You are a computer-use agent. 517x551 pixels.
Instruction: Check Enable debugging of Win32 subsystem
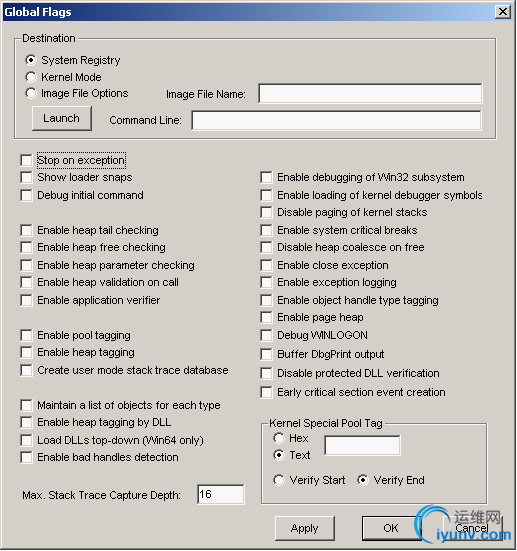tap(266, 177)
